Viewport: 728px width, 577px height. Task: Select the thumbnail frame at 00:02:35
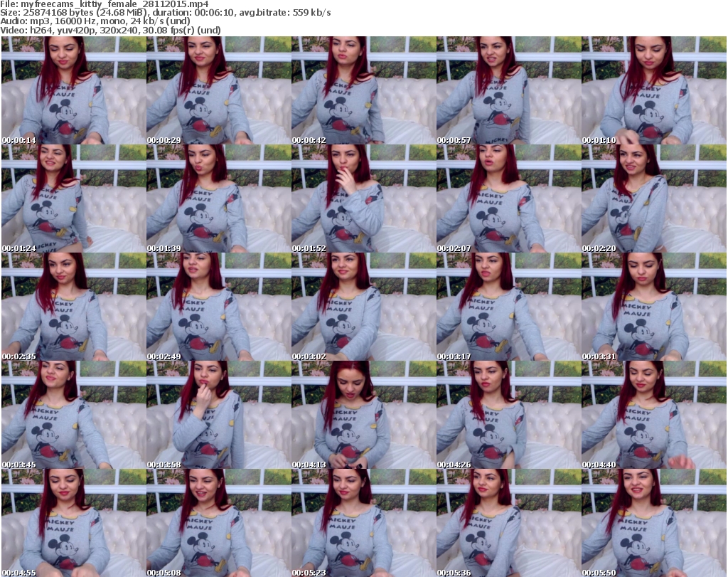73,307
